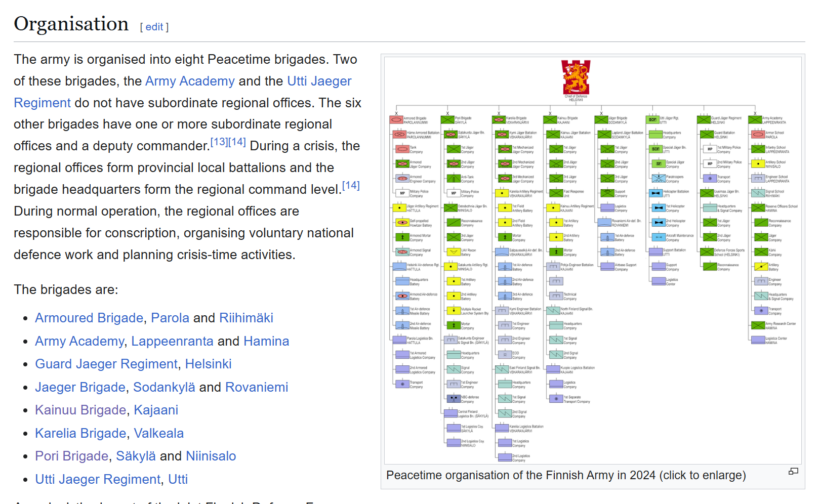Click citation reference [13]
The height and width of the screenshot is (504, 820).
(219, 142)
